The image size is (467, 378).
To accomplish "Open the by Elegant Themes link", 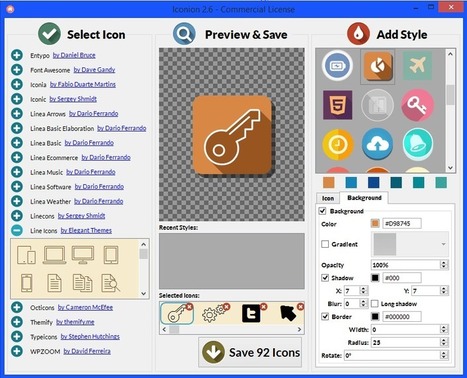I will (86, 230).
